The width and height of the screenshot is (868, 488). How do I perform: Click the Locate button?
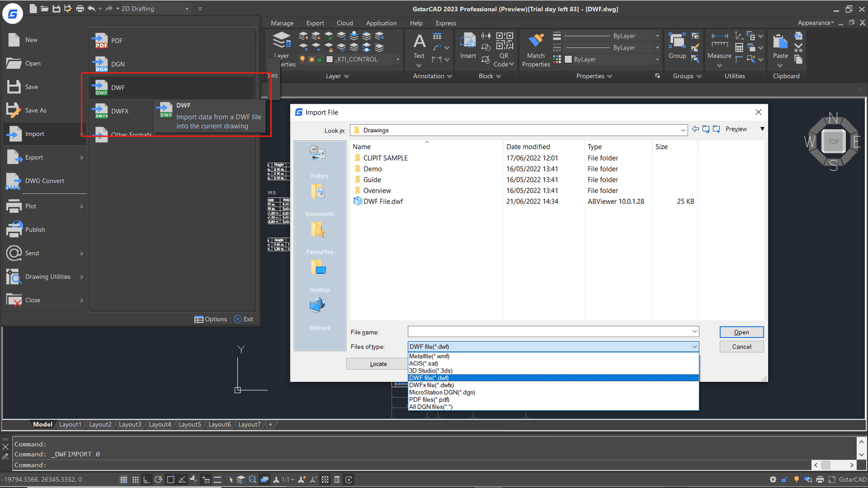coord(378,364)
